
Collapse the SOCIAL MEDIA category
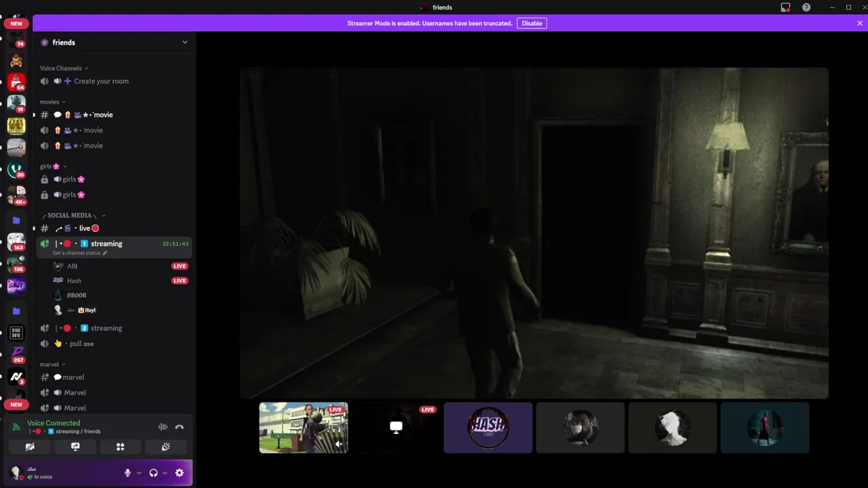point(73,215)
